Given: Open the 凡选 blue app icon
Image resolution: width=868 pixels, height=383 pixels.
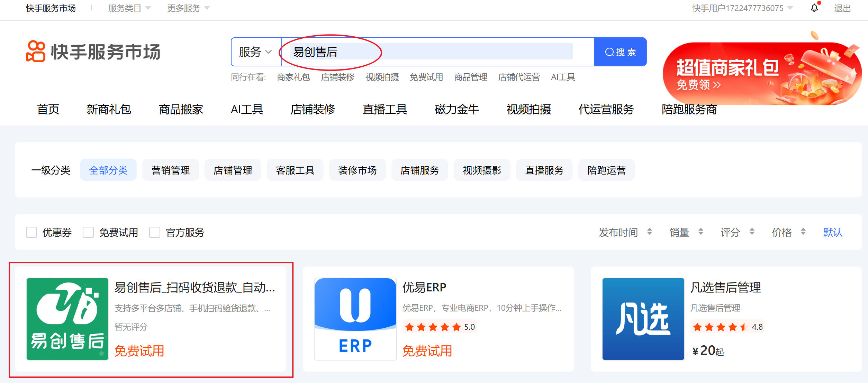Looking at the screenshot, I should [x=643, y=319].
